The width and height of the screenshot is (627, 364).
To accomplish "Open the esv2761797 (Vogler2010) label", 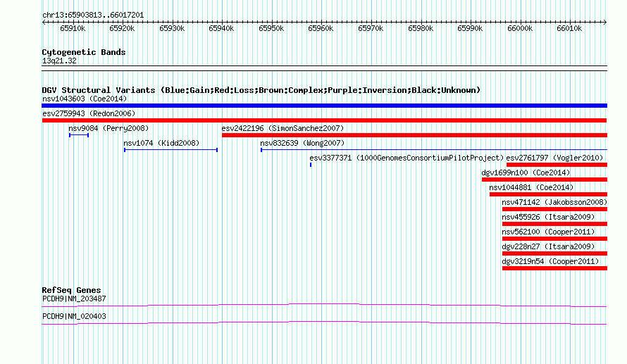I will pyautogui.click(x=554, y=158).
